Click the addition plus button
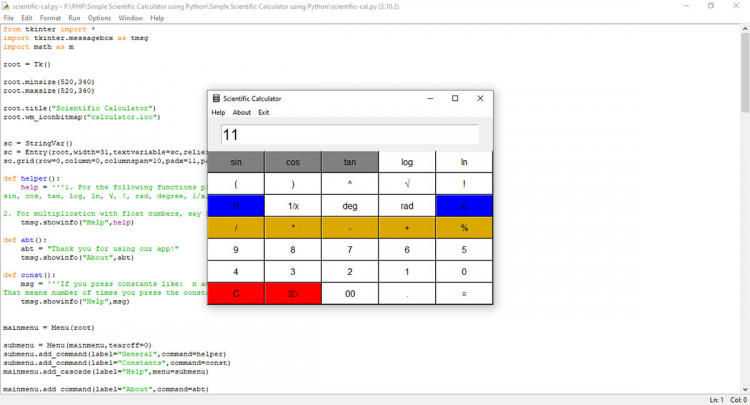Viewport: 750px width, 405px height. (407, 228)
